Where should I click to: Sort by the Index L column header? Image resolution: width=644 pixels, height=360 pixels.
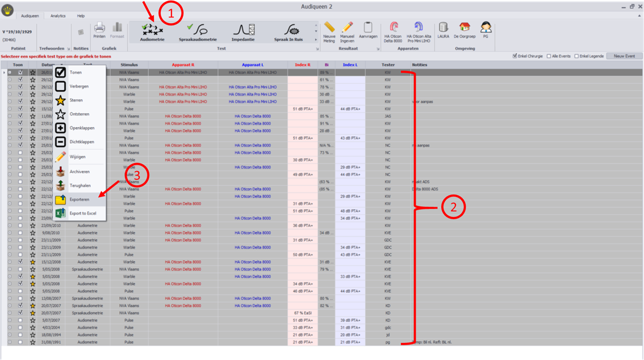[x=350, y=65]
